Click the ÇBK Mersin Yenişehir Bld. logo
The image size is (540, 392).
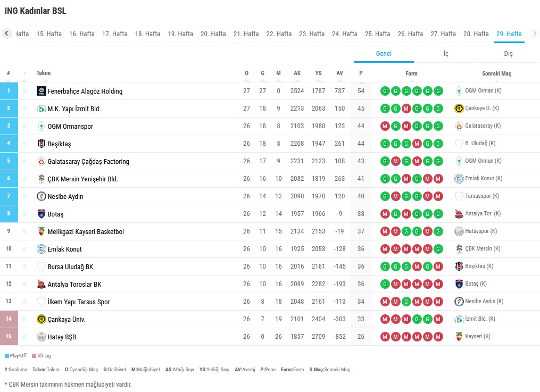tap(41, 179)
